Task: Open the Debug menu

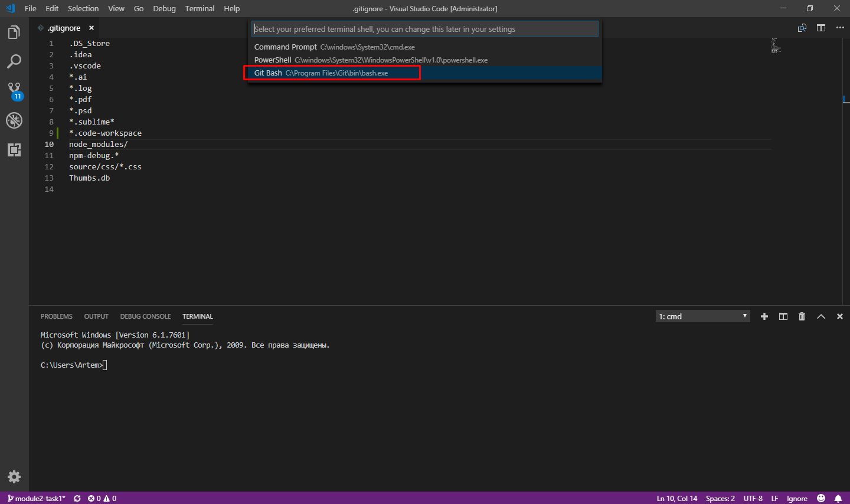Action: (x=164, y=8)
